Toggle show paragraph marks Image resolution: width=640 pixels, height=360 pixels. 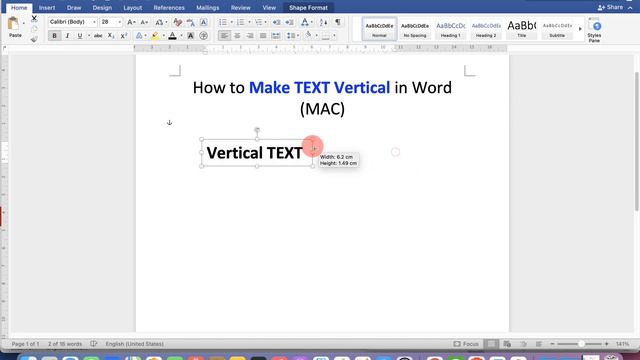tap(338, 22)
